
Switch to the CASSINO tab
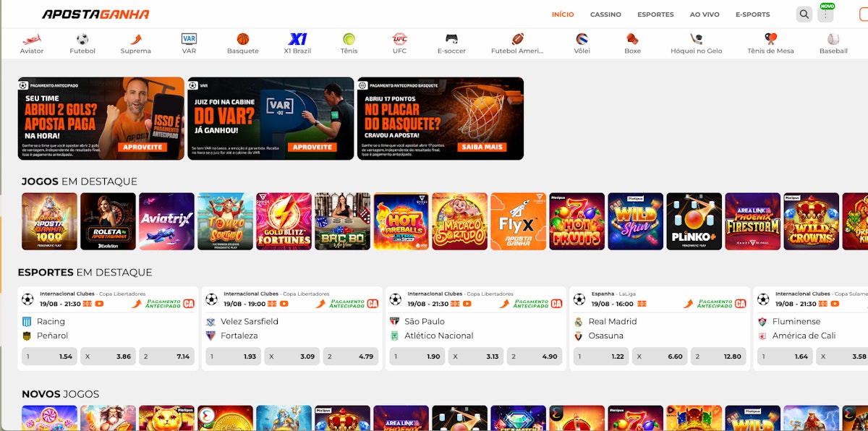[605, 14]
